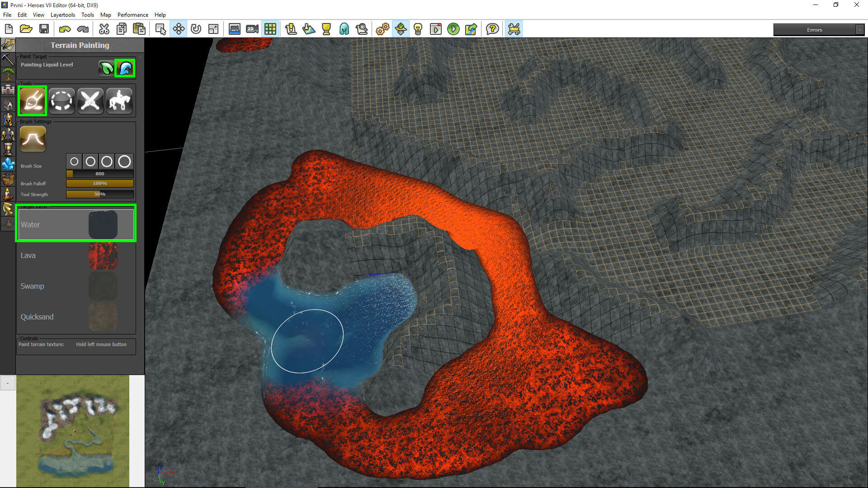Expand the Errors dropdown arrow
Screen dimensions: 868x488
click(860, 30)
